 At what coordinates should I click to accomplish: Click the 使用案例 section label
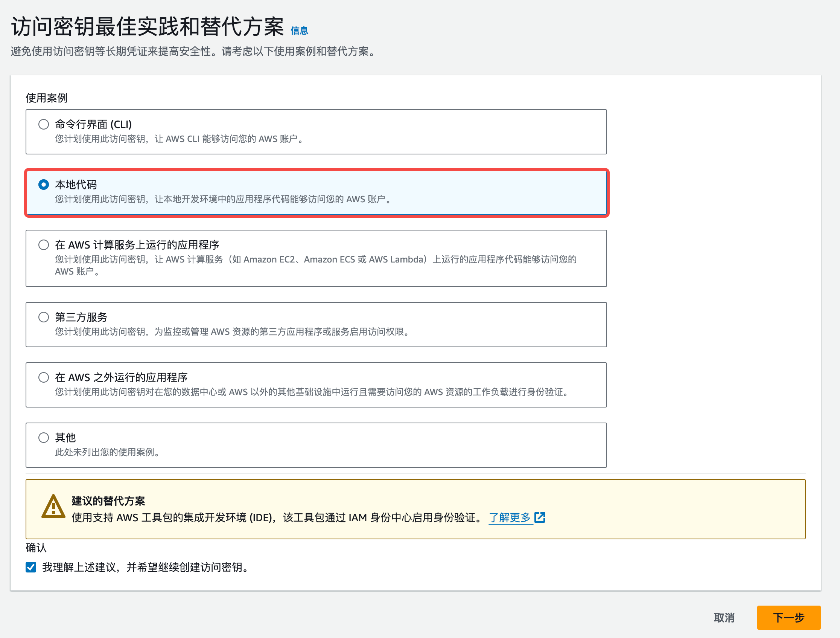click(x=46, y=98)
